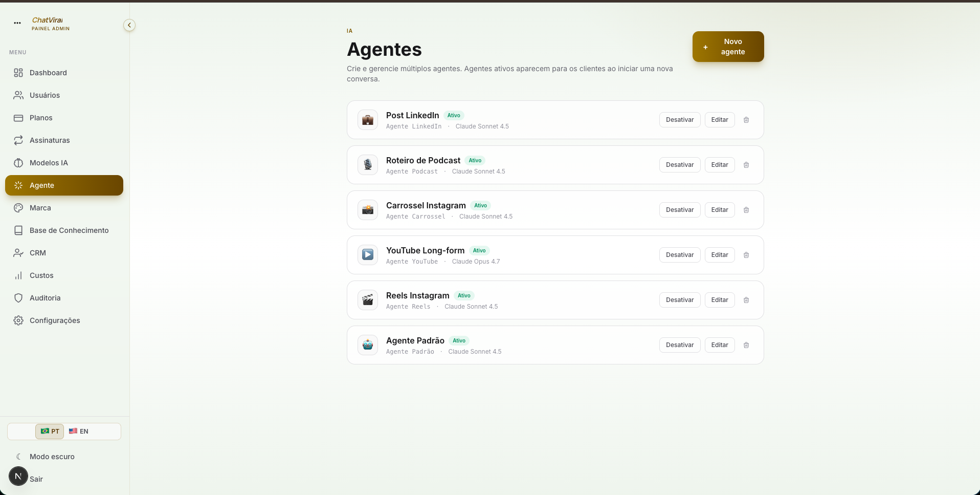This screenshot has width=980, height=495.
Task: Deactivate the YouTube Long-form agent
Action: [680, 255]
